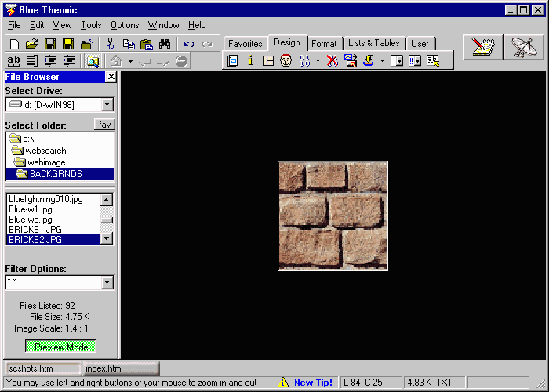The height and width of the screenshot is (392, 549).
Task: Click the large satellite dish button
Action: 523,47
